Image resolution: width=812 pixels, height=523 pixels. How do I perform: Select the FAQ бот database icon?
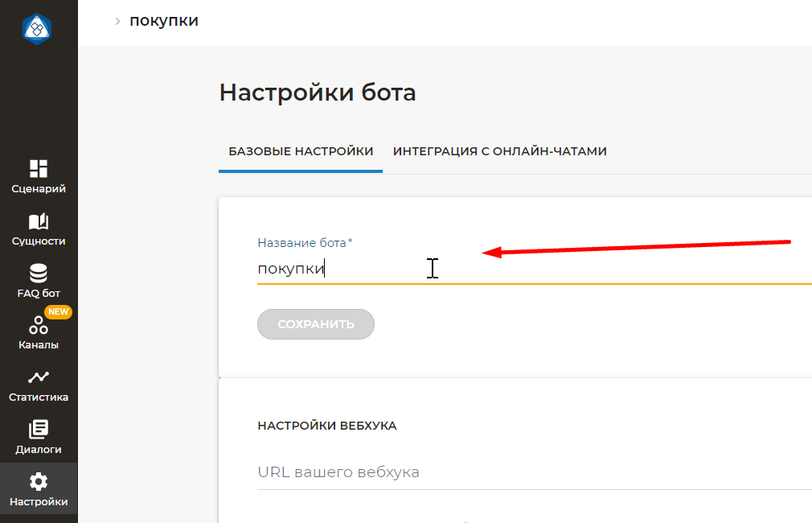pos(39,274)
